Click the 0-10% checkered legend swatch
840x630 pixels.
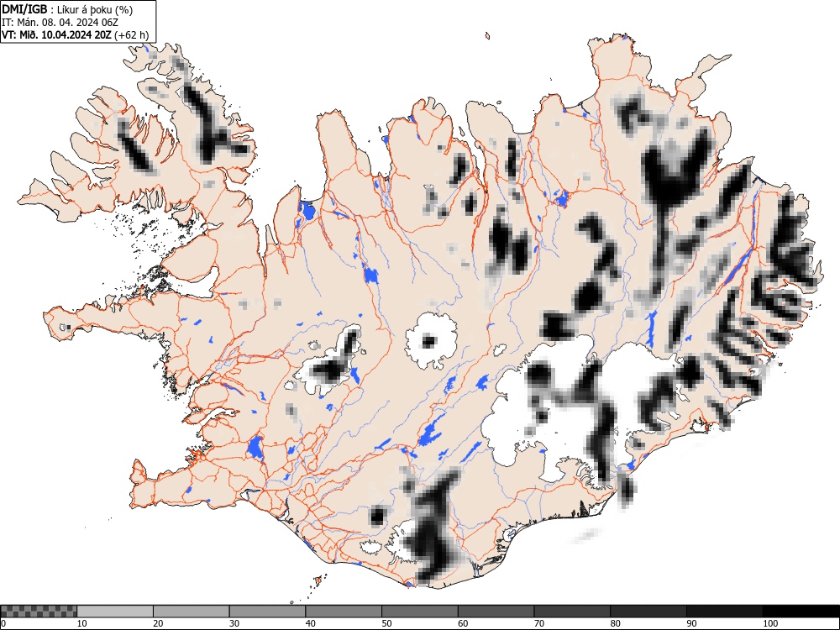click(39, 612)
